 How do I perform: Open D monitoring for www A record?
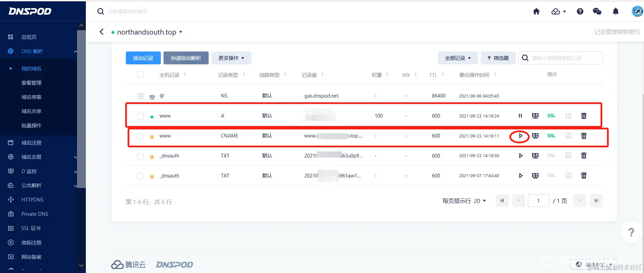point(535,116)
